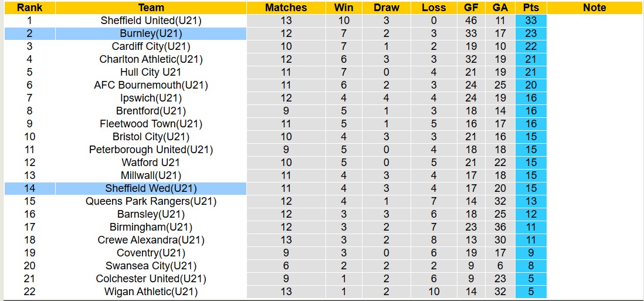Click the Note column header
The height and width of the screenshot is (301, 644).
[595, 8]
